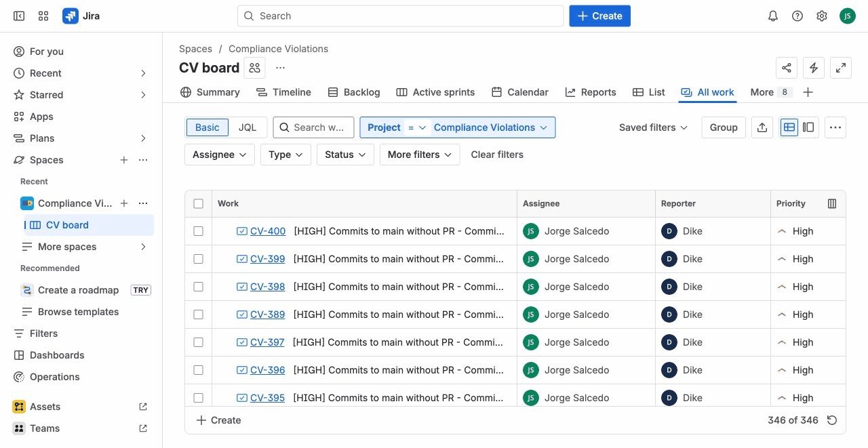
Task: Share the CV board
Action: click(x=786, y=68)
